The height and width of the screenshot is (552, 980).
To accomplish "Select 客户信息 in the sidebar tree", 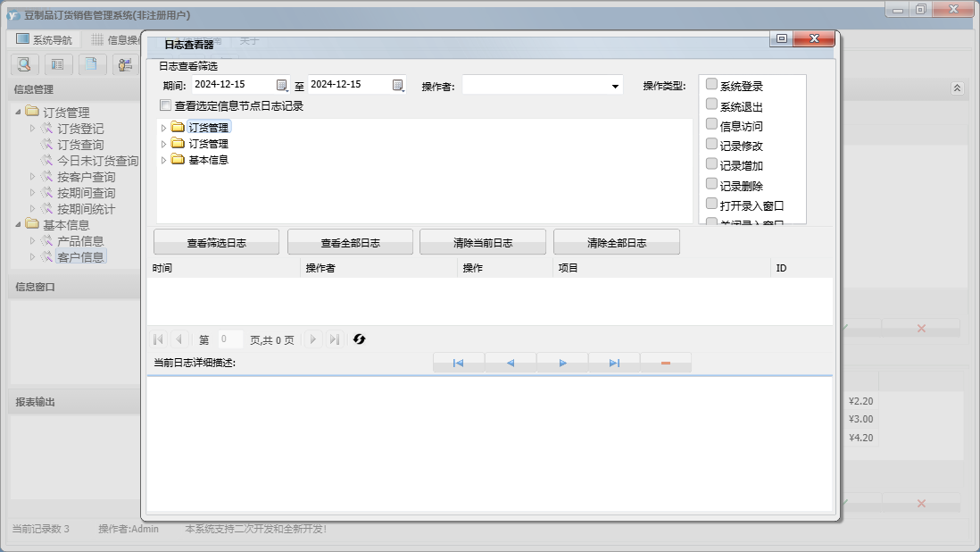I will [80, 257].
